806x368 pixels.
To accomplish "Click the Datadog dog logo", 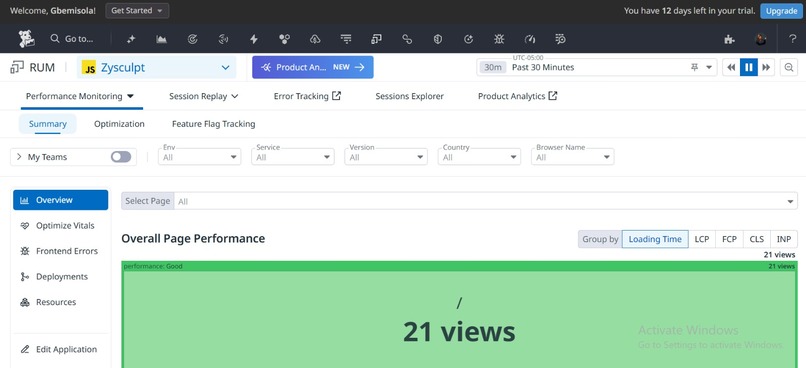I will pyautogui.click(x=27, y=39).
